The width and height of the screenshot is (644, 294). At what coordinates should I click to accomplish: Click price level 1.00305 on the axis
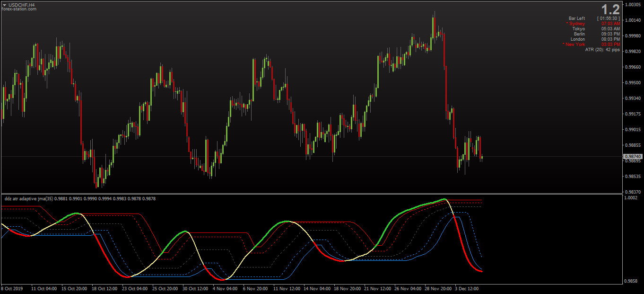coord(633,5)
